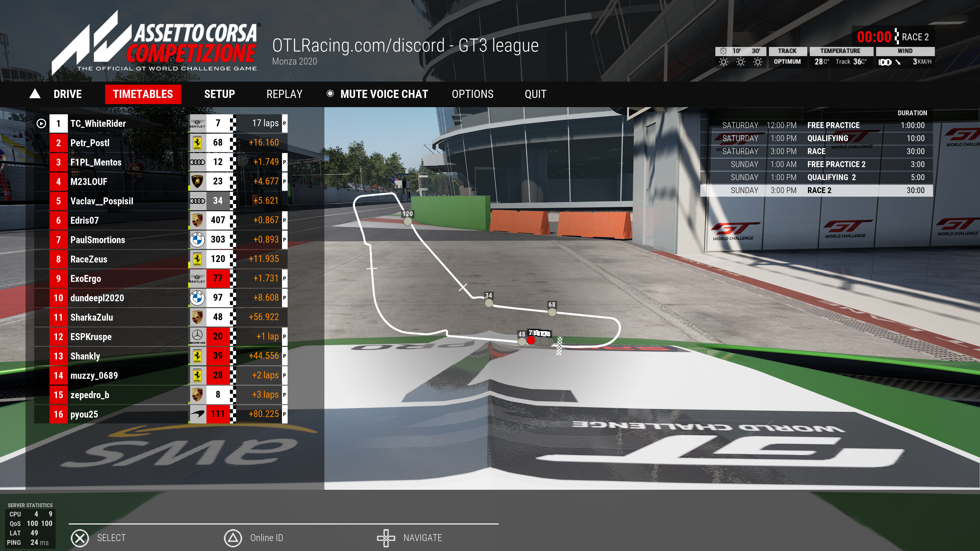Image resolution: width=980 pixels, height=551 pixels.
Task: Select the highlighted RACE 2 session row
Action: 816,190
